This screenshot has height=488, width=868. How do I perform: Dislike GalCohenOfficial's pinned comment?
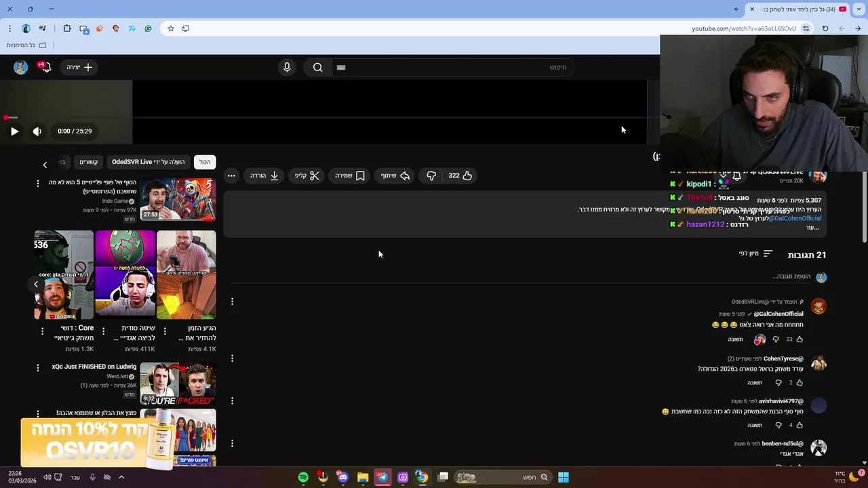776,340
